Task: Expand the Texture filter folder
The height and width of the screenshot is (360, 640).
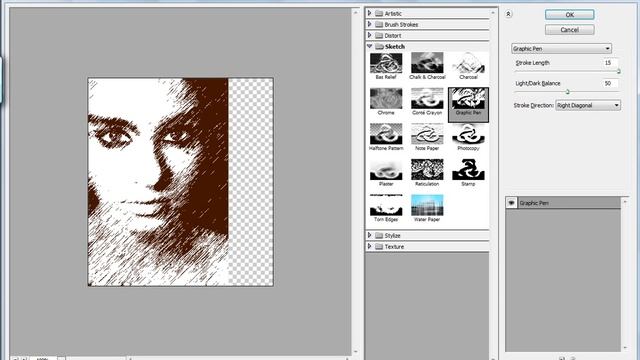Action: tap(369, 246)
